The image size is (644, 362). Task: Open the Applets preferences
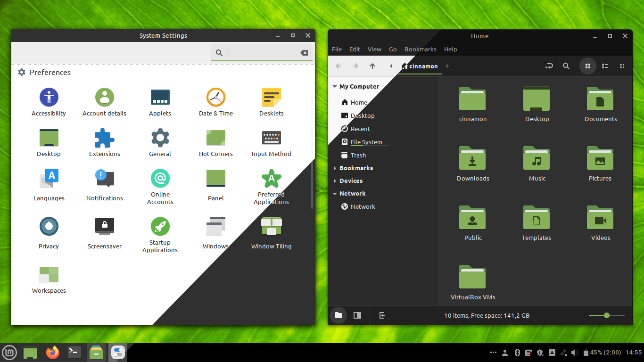pos(160,102)
